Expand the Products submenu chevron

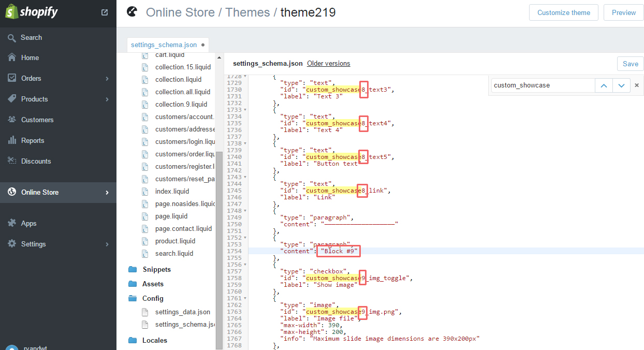coord(107,99)
